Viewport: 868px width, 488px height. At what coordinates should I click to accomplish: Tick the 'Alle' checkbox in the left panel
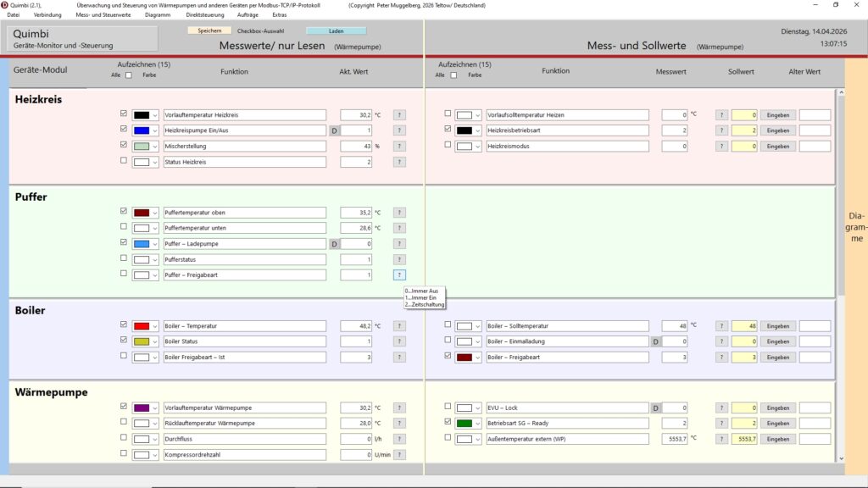pos(129,75)
